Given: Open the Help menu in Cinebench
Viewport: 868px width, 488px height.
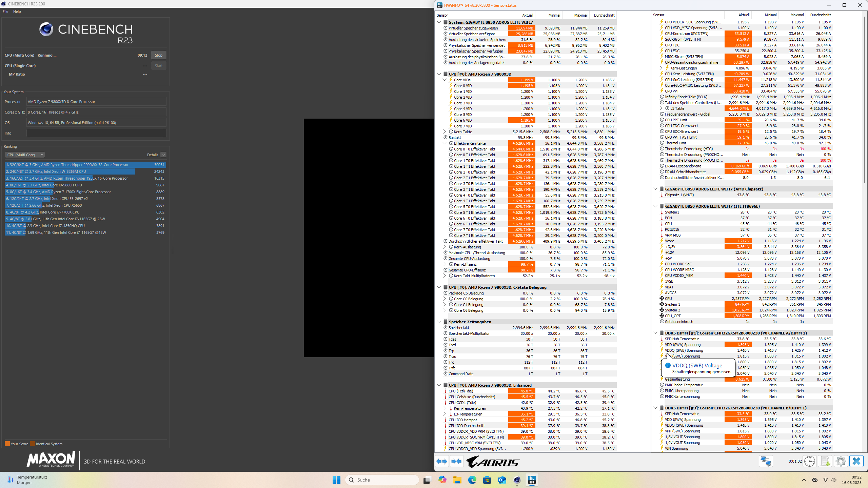Looking at the screenshot, I should click(x=17, y=12).
